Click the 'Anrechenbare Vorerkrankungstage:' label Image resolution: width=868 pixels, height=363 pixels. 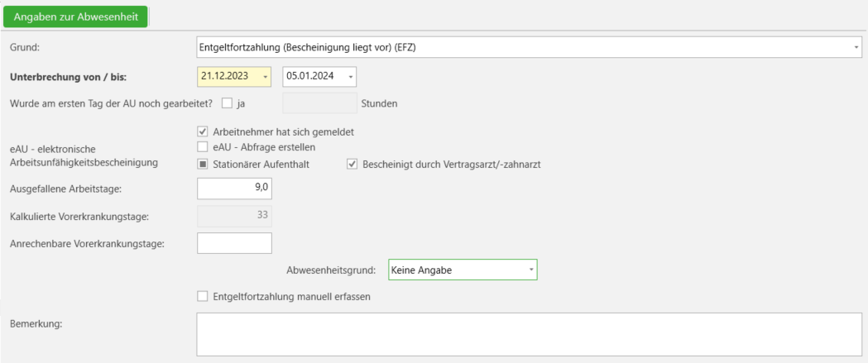click(85, 244)
